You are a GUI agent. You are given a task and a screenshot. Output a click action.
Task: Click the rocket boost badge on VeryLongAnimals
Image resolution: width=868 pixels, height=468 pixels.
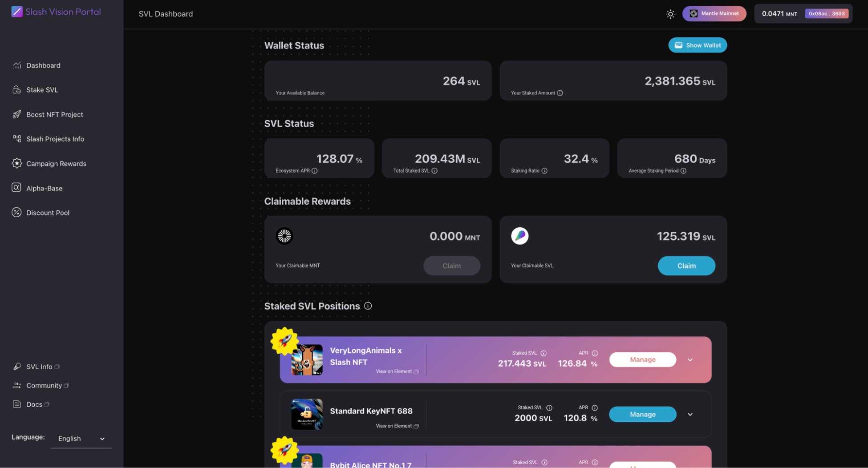point(284,341)
